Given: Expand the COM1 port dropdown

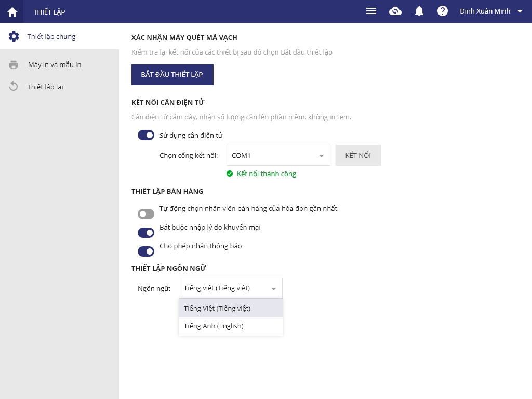Looking at the screenshot, I should [278, 155].
